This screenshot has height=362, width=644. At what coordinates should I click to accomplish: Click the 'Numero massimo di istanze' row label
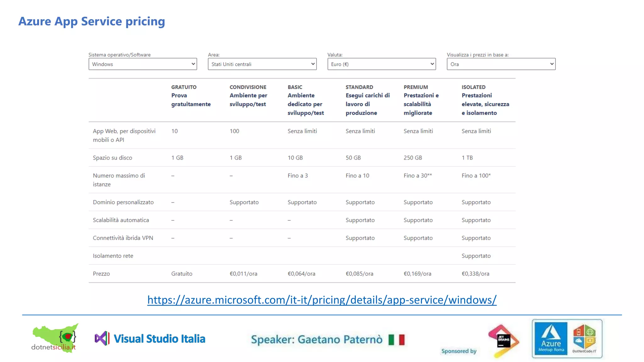tap(119, 180)
